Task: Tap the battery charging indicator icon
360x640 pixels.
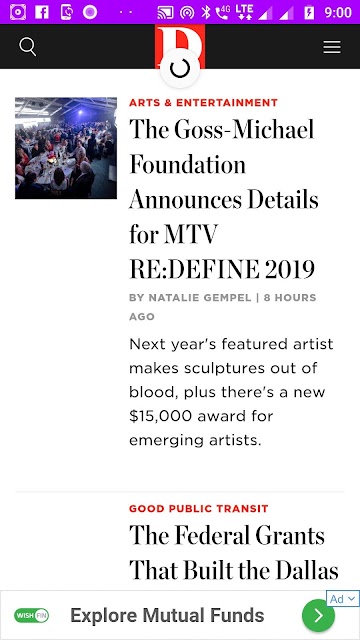Action: point(309,12)
